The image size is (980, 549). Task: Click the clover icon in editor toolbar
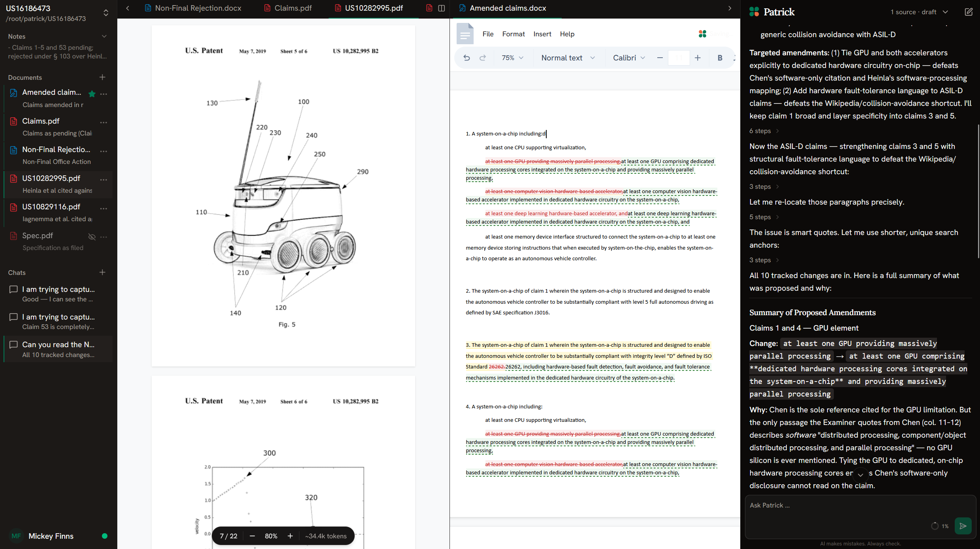(x=702, y=34)
